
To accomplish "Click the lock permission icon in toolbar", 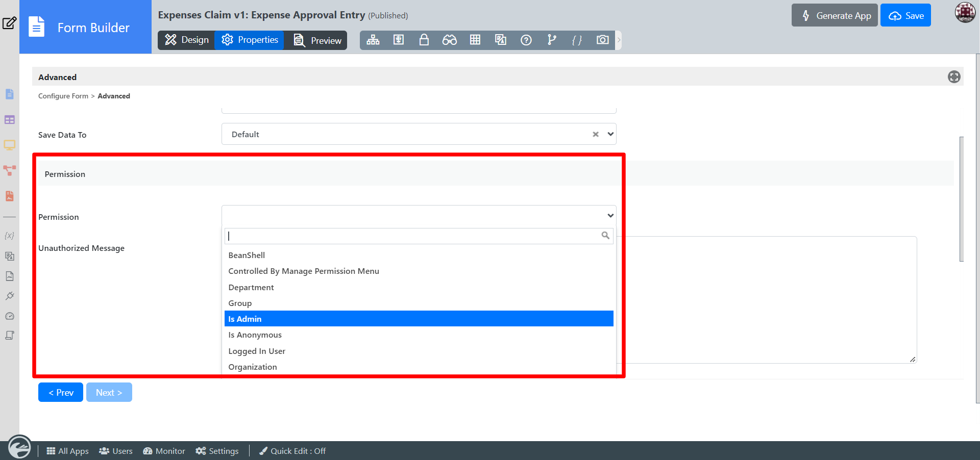I will (424, 40).
